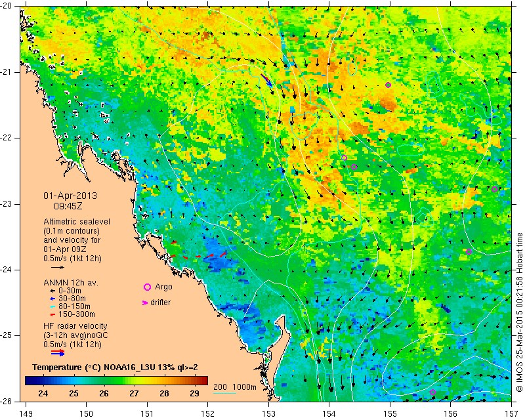Click the Argo legend magenta circle icon
Viewport: 525px width, 420px height.
tap(147, 287)
